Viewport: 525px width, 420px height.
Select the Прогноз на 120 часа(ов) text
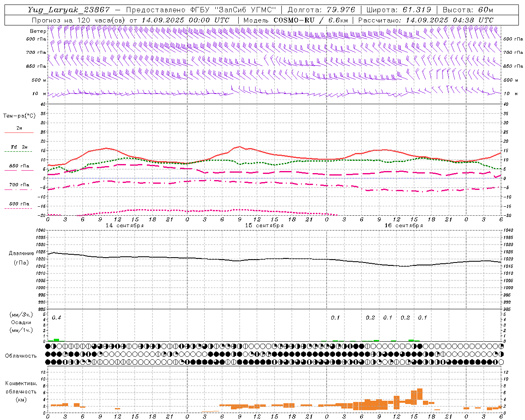point(79,20)
